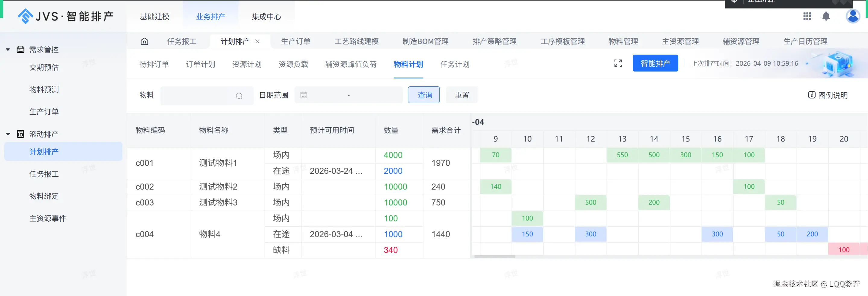This screenshot has width=868, height=296.
Task: Click the 智能排产 button
Action: click(x=655, y=63)
